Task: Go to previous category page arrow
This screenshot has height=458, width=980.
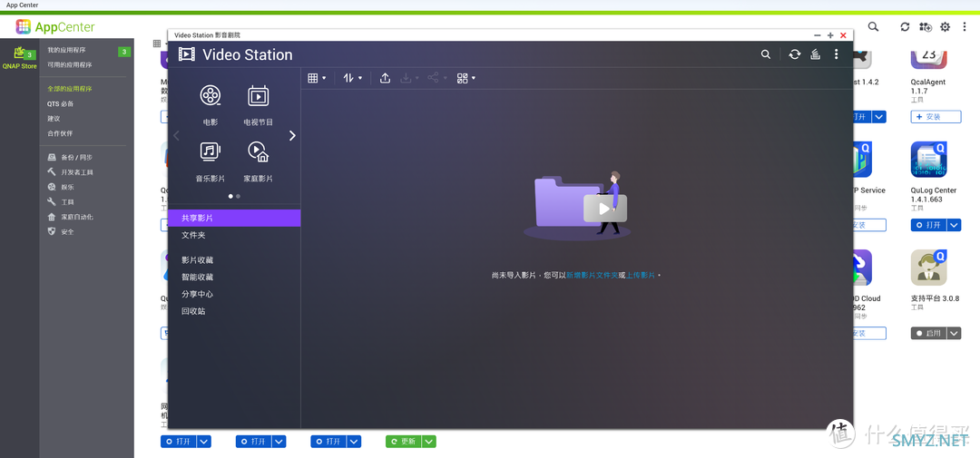Action: [176, 136]
